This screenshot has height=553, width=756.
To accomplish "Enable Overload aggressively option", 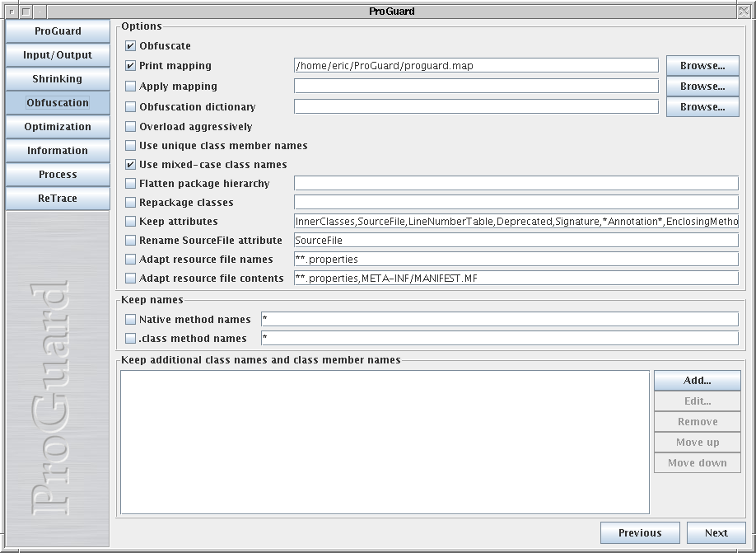I will coord(131,127).
